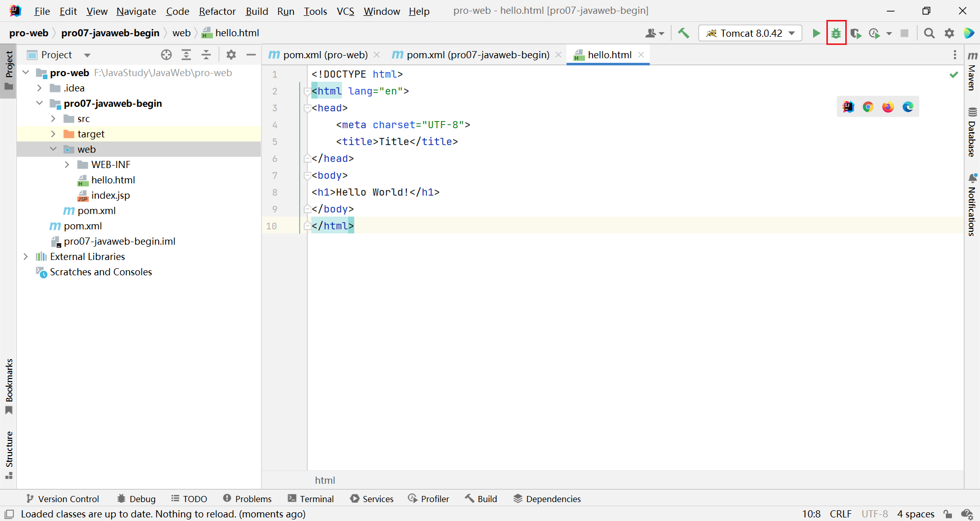The height and width of the screenshot is (521, 980).
Task: Open the VCS menu
Action: click(345, 11)
